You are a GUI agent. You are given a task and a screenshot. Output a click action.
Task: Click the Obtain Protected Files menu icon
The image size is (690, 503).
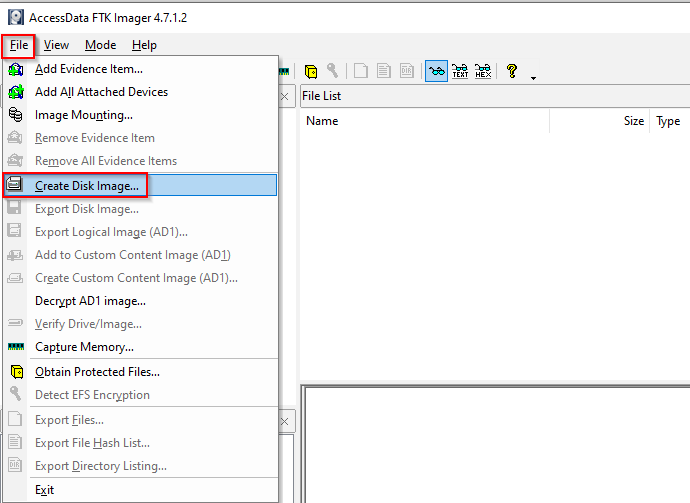tap(17, 372)
